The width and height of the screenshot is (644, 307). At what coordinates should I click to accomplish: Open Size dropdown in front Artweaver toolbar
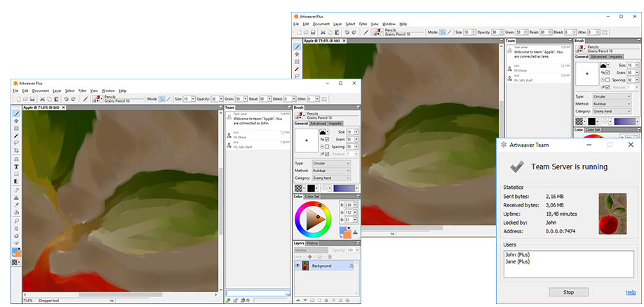[x=192, y=99]
